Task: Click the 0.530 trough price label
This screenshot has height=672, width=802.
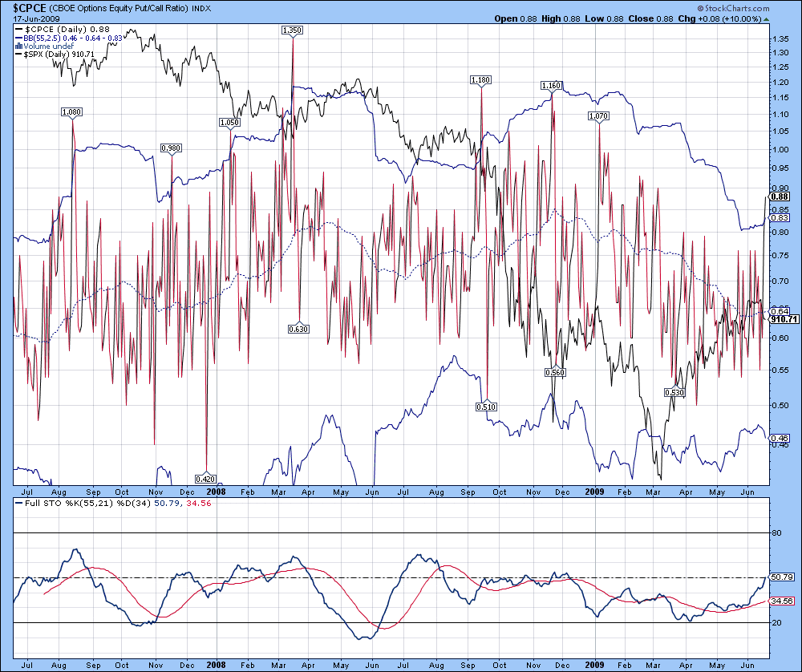Action: pos(674,392)
